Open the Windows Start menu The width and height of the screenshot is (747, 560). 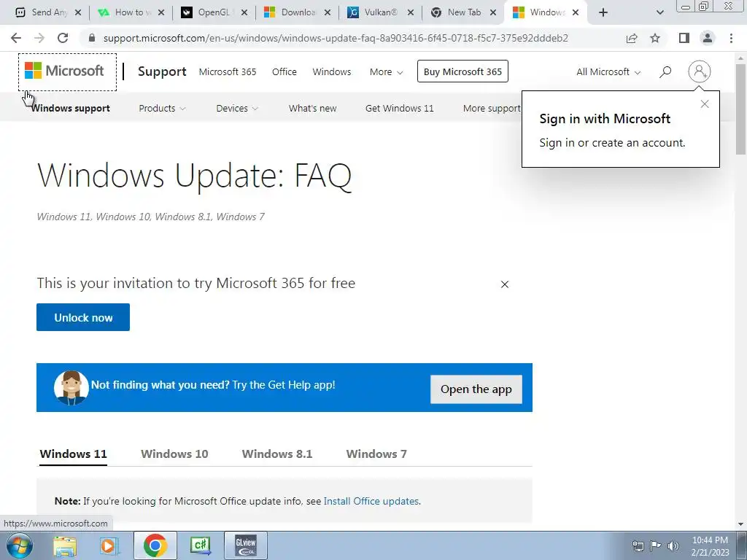pos(20,545)
